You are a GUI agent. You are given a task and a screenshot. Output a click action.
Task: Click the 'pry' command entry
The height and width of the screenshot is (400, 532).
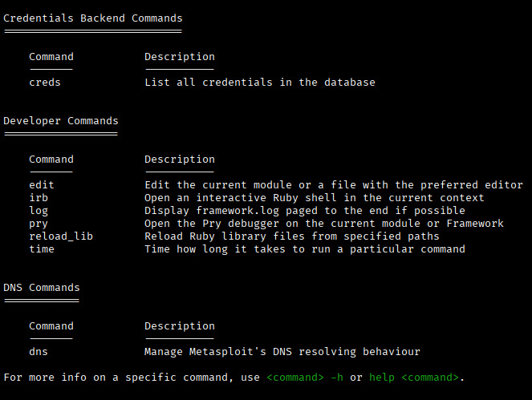click(x=39, y=224)
